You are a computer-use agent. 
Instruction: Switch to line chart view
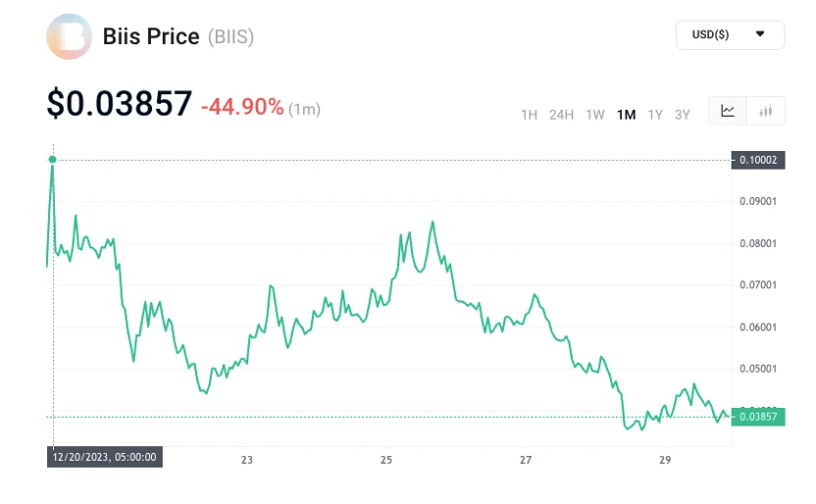[x=728, y=112]
